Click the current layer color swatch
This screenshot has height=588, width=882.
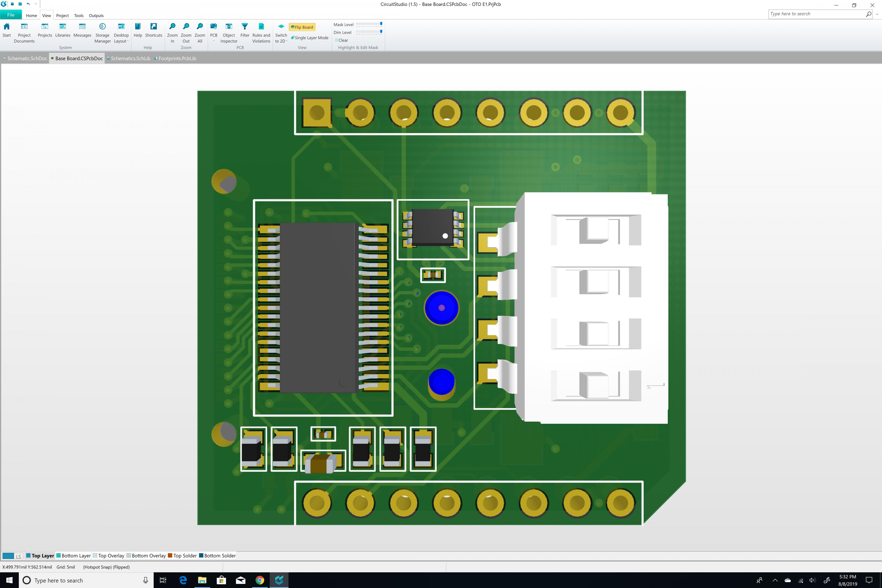8,556
